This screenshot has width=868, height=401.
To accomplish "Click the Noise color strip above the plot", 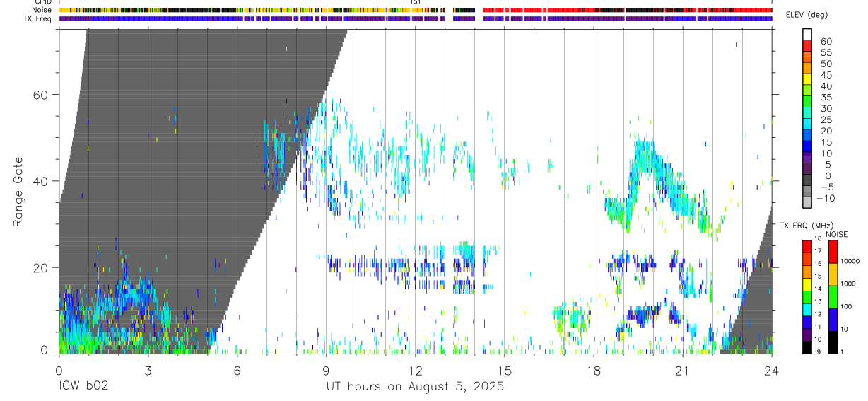I will [x=415, y=10].
